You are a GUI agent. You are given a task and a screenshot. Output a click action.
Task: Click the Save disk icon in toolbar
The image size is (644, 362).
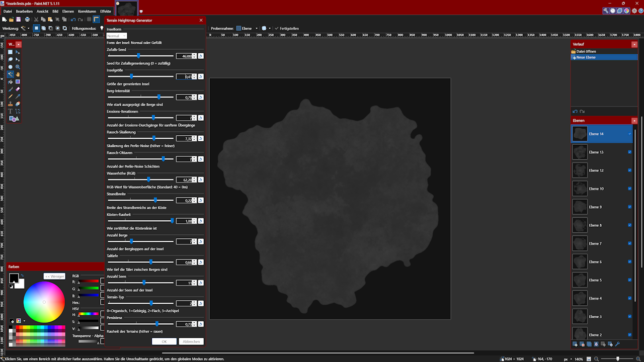[x=19, y=19]
